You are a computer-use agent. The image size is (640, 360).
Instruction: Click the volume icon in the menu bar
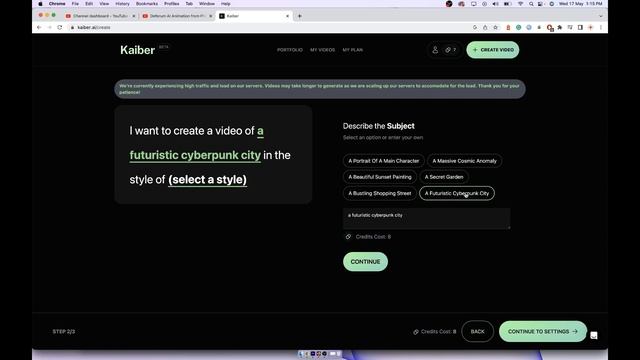click(495, 4)
